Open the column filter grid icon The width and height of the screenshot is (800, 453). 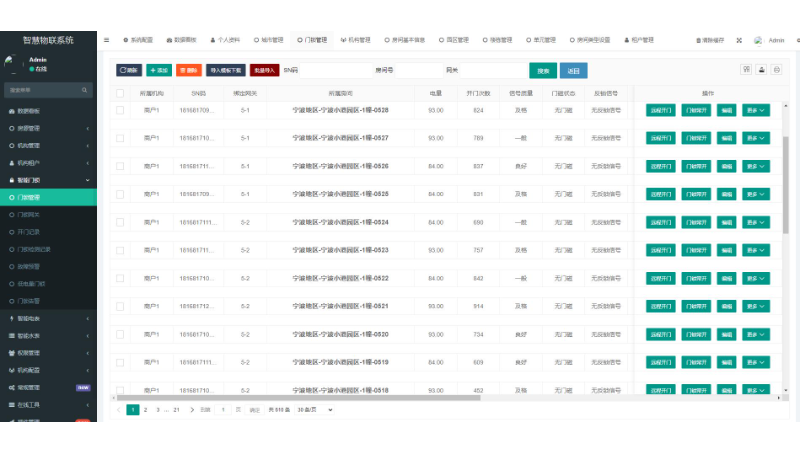tap(746, 70)
